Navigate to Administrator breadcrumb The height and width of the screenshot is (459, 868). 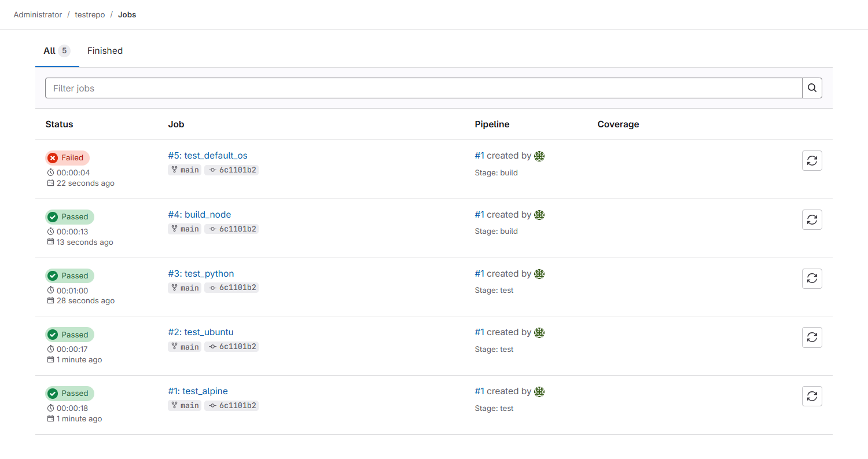pyautogui.click(x=38, y=14)
